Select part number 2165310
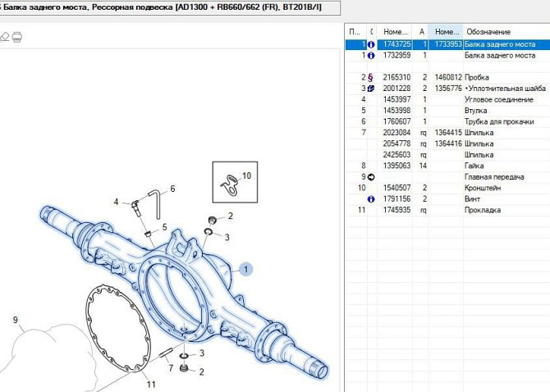Viewport: 550px width, 392px height. pyautogui.click(x=396, y=77)
